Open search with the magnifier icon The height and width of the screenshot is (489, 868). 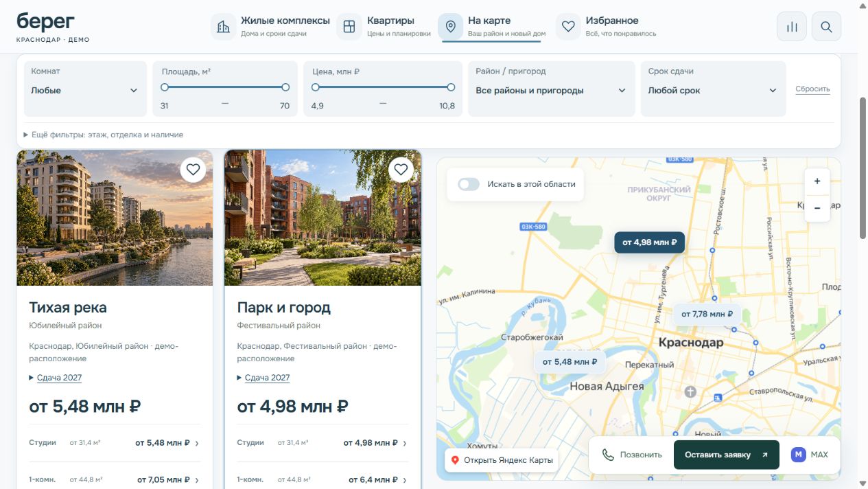826,27
